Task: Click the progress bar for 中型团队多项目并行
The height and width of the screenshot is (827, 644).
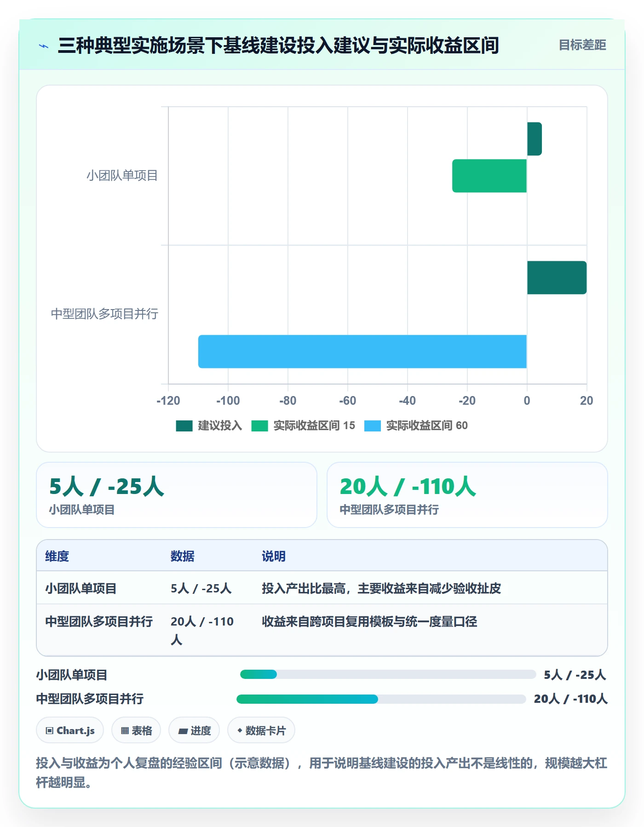Action: (381, 699)
